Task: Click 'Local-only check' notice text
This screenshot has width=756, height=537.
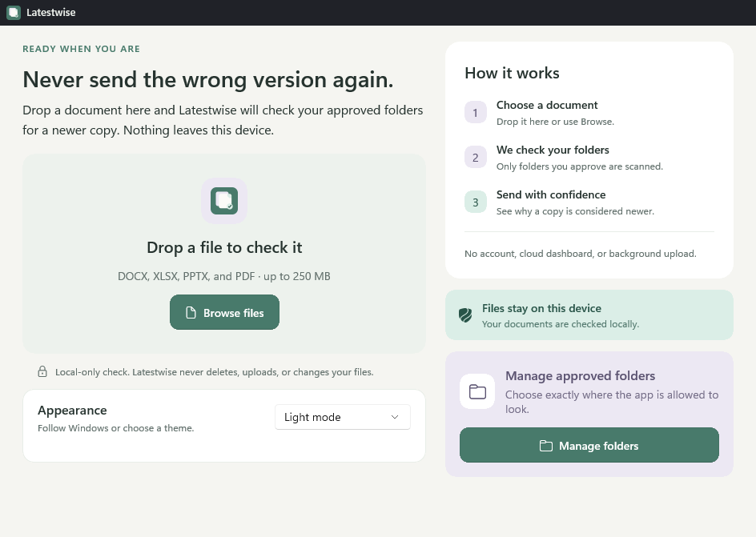Action: click(x=214, y=372)
